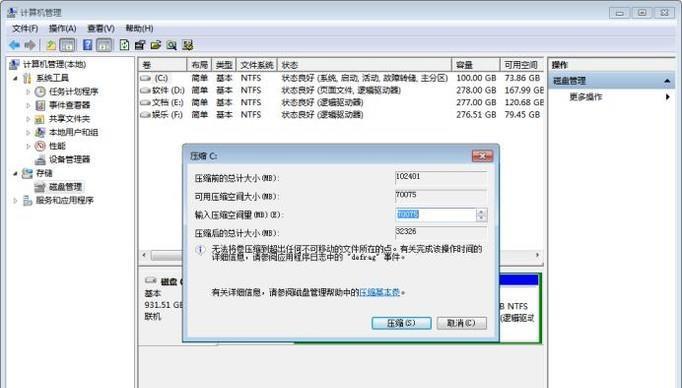Sort by the 卷 column header
The image size is (682, 388).
(x=163, y=65)
